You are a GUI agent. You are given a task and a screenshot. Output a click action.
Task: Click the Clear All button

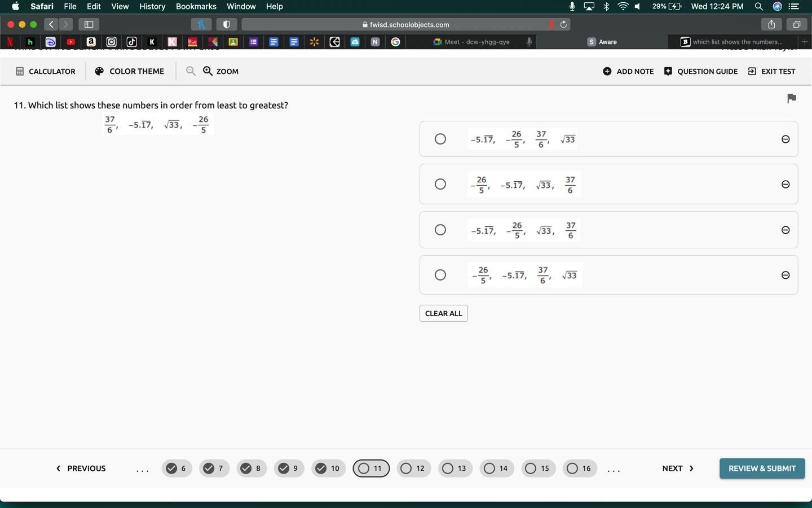[x=444, y=313]
